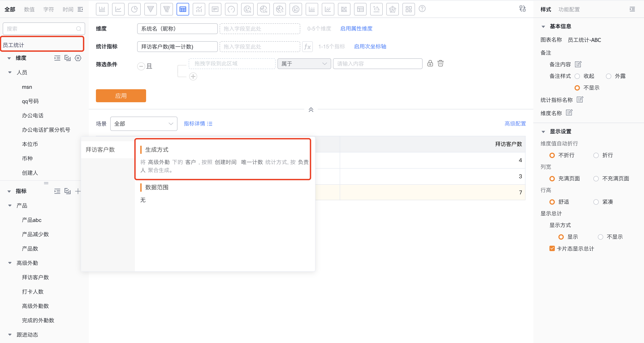The image size is (644, 343).
Task: Check 卡片态显示总计 option
Action: coord(552,248)
